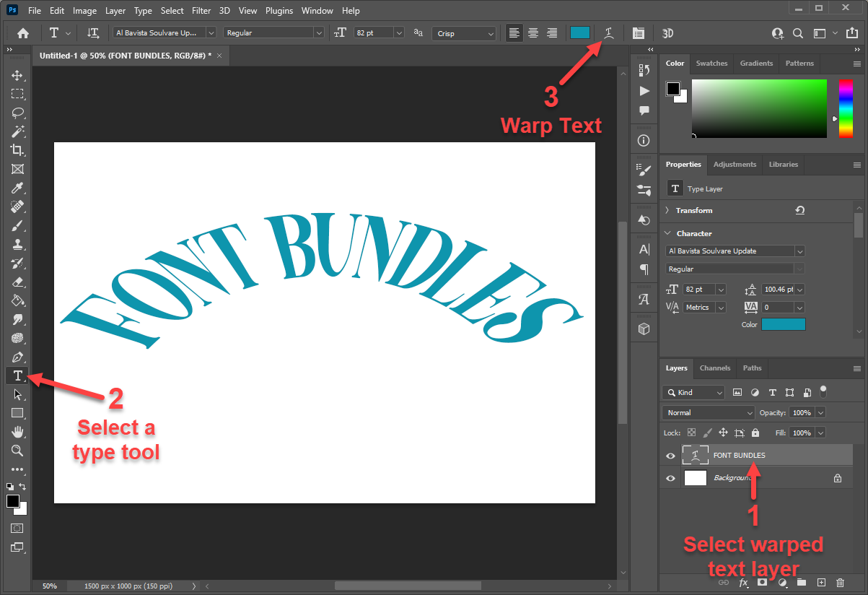Viewport: 868px width, 595px height.
Task: Click the 3D button in options bar
Action: point(668,32)
